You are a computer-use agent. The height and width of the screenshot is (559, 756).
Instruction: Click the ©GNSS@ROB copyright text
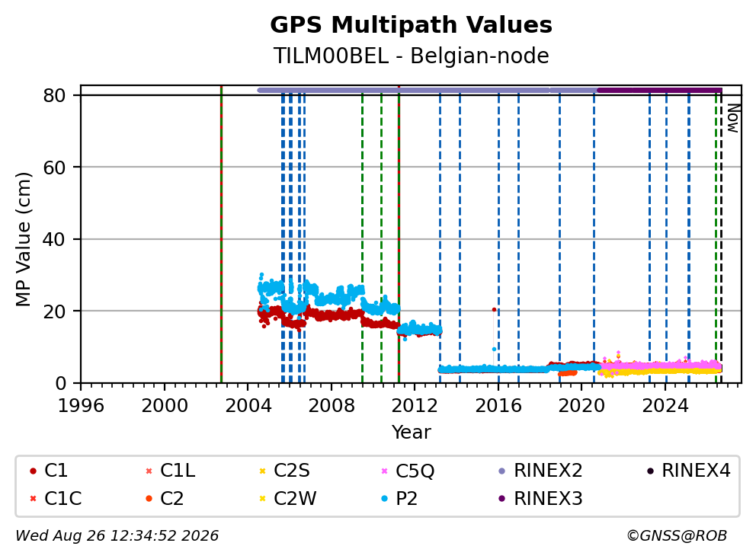[x=677, y=536]
